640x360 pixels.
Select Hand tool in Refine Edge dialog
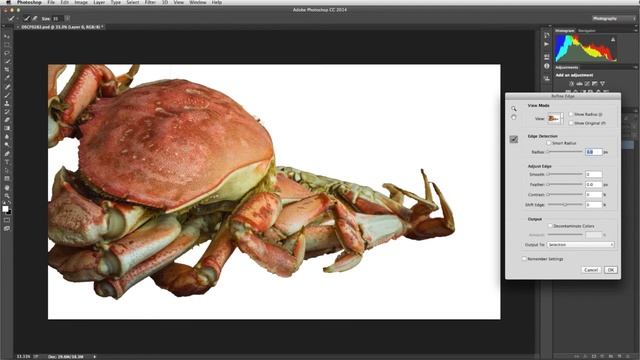pyautogui.click(x=514, y=118)
